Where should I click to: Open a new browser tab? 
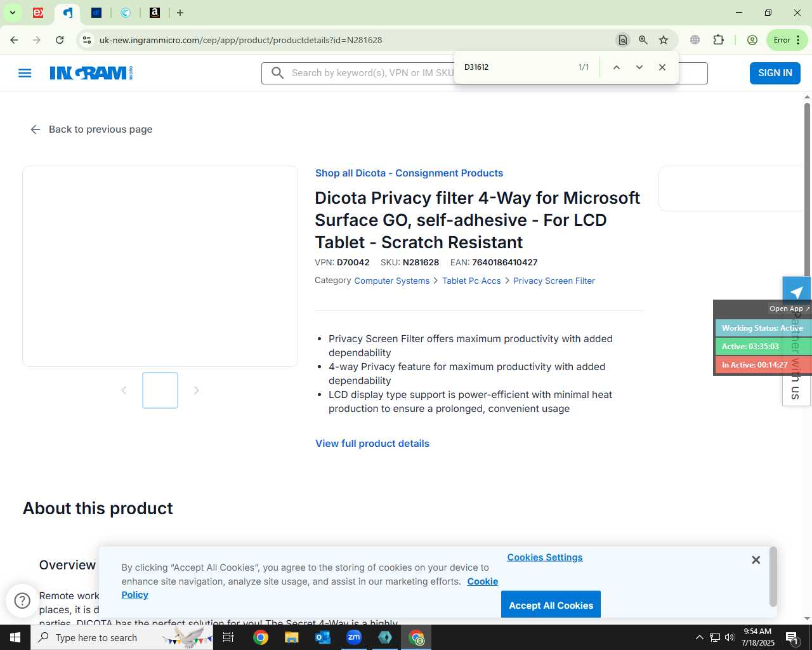pos(180,13)
